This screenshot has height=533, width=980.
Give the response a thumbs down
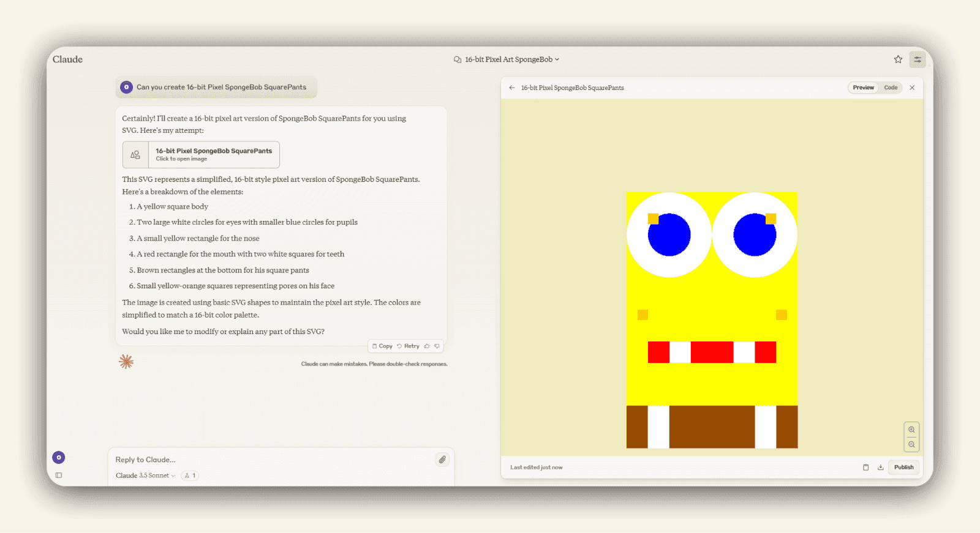tap(437, 346)
